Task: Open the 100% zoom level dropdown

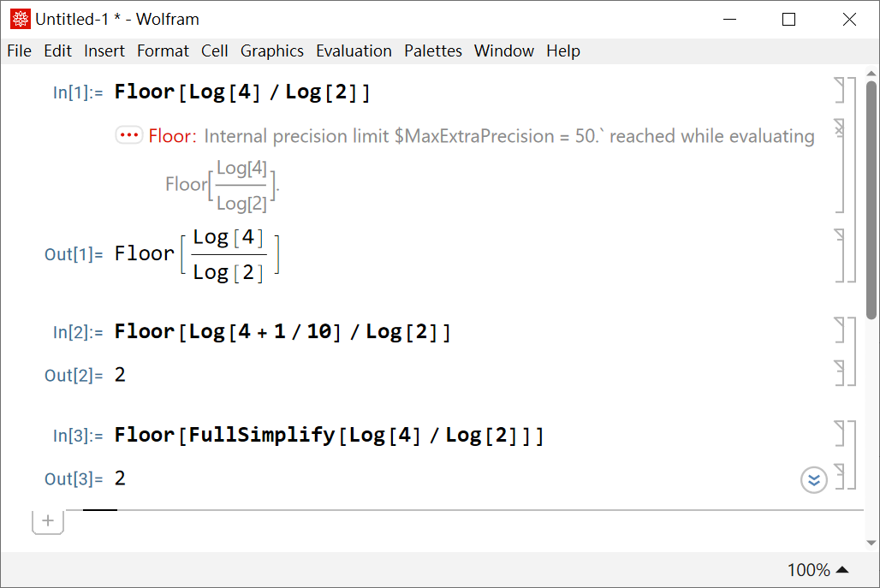Action: [x=818, y=570]
